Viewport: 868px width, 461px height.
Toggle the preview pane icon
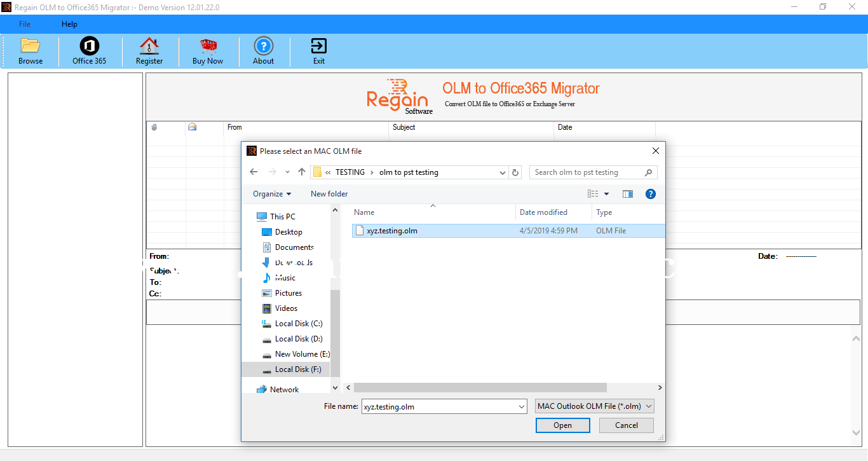pos(628,194)
